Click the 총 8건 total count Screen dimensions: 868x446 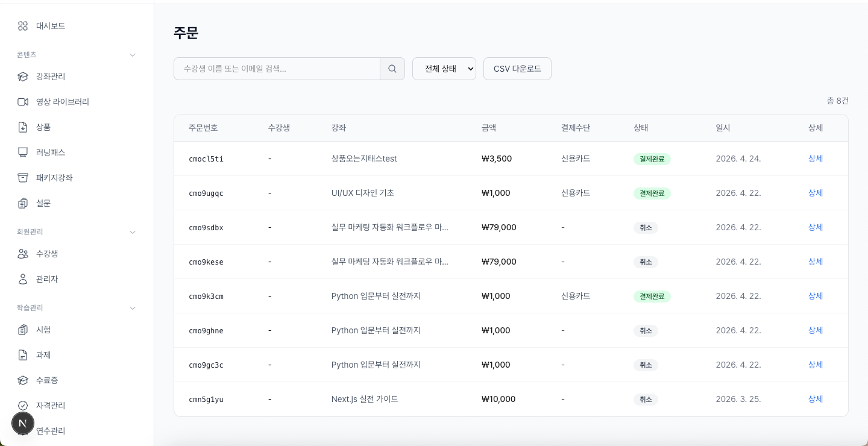pyautogui.click(x=837, y=101)
